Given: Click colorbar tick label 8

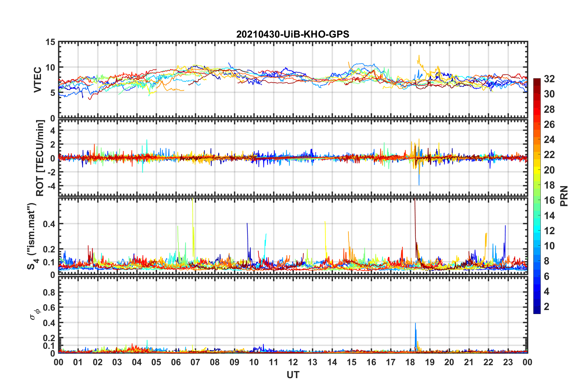Looking at the screenshot, I should coord(547,261).
